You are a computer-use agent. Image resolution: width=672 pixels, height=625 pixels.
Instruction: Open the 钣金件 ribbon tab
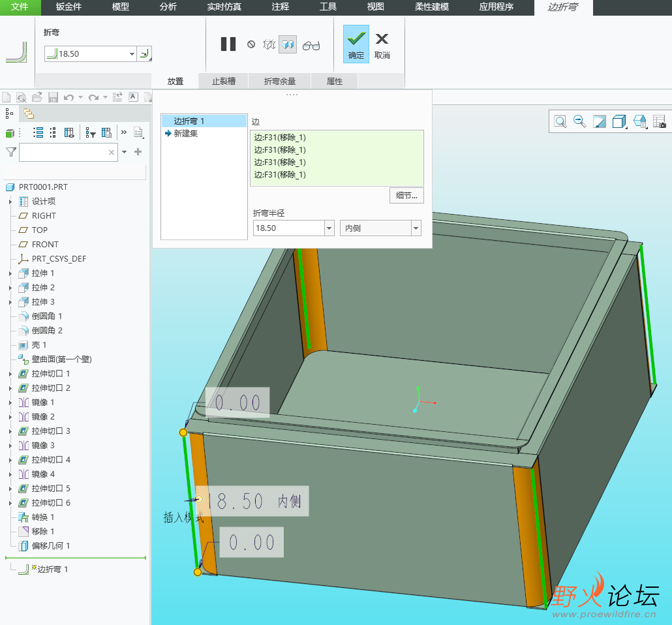click(x=69, y=7)
